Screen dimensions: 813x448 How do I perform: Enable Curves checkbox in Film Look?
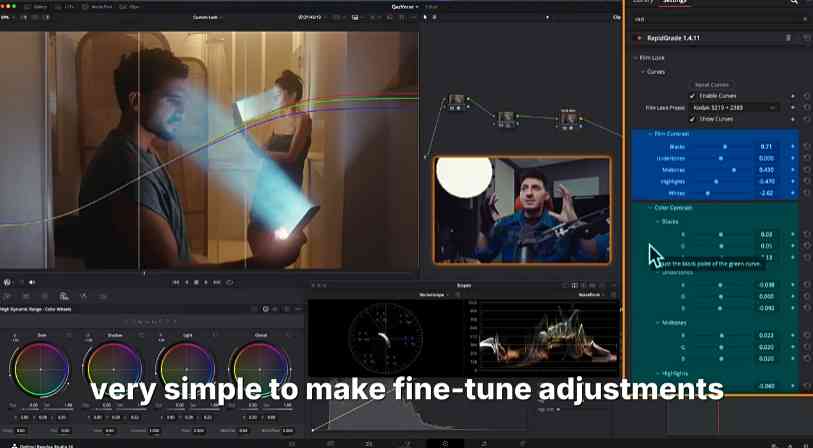click(691, 95)
